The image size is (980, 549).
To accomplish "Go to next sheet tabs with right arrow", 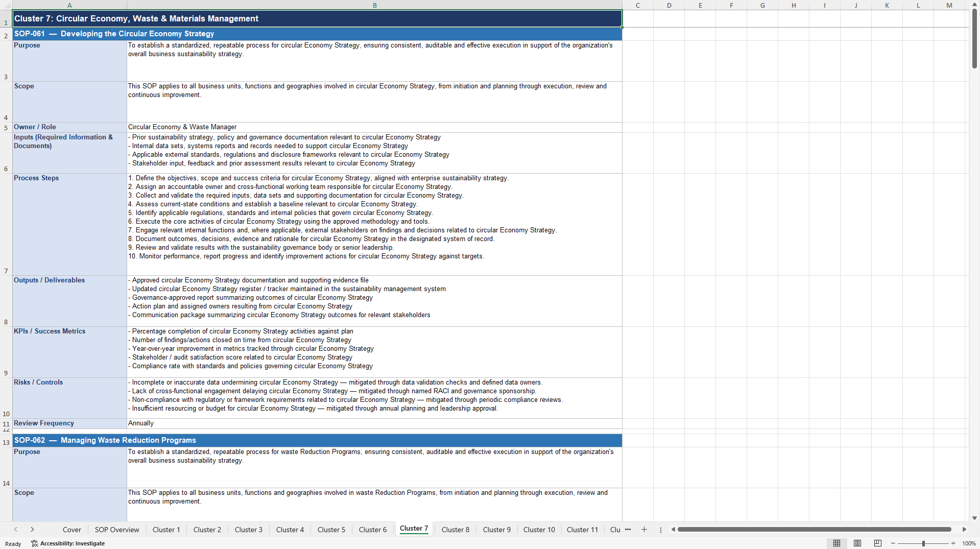I will tap(32, 530).
